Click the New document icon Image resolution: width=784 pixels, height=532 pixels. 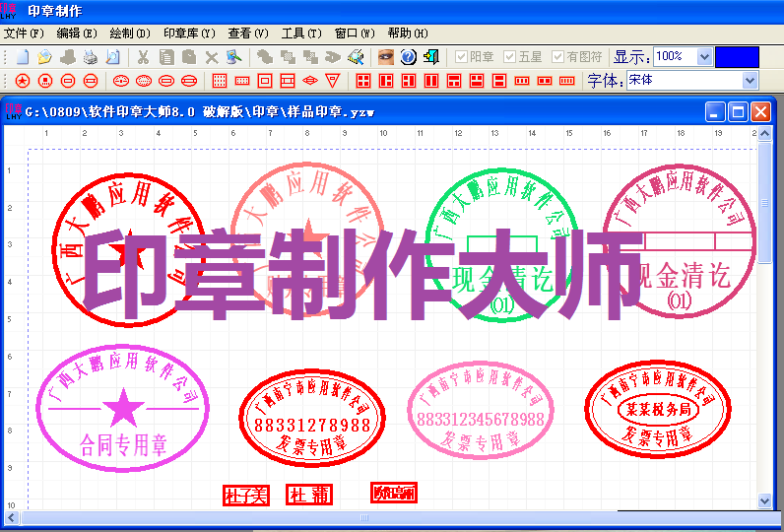pyautogui.click(x=23, y=57)
